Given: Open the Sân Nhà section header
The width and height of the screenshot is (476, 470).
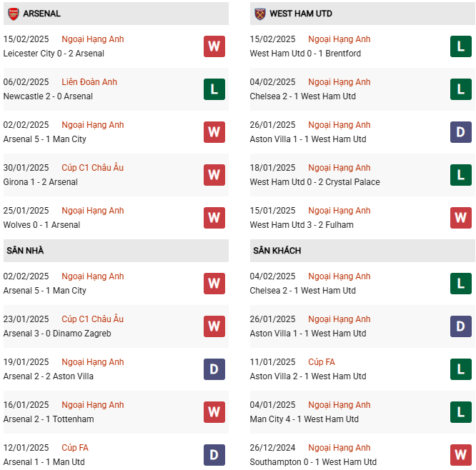Looking at the screenshot, I should pyautogui.click(x=26, y=251).
